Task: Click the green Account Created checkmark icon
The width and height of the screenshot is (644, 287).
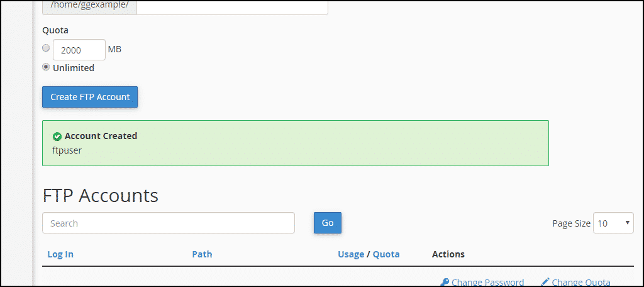Action: [57, 137]
